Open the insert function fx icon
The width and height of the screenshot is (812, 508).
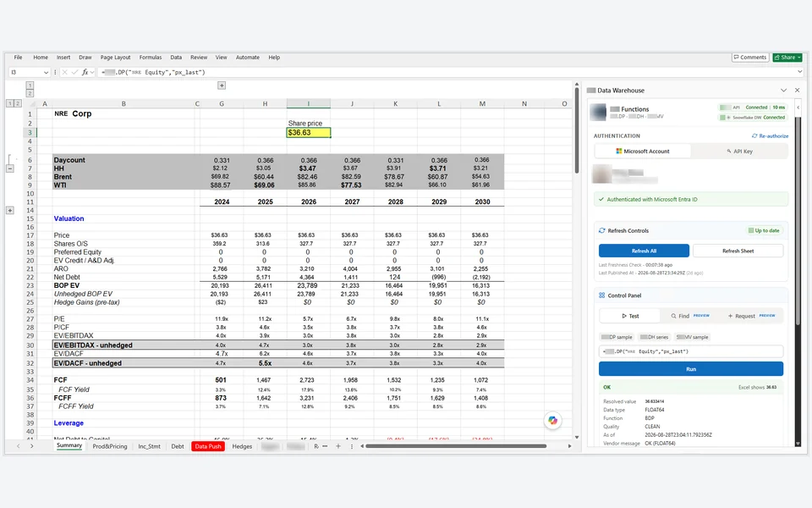pyautogui.click(x=85, y=73)
